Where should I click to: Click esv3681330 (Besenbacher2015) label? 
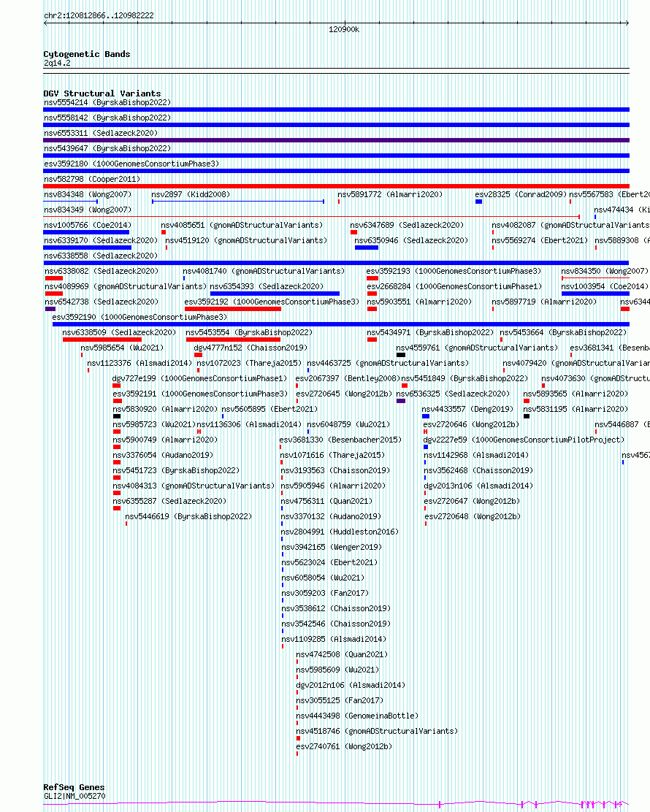click(340, 440)
